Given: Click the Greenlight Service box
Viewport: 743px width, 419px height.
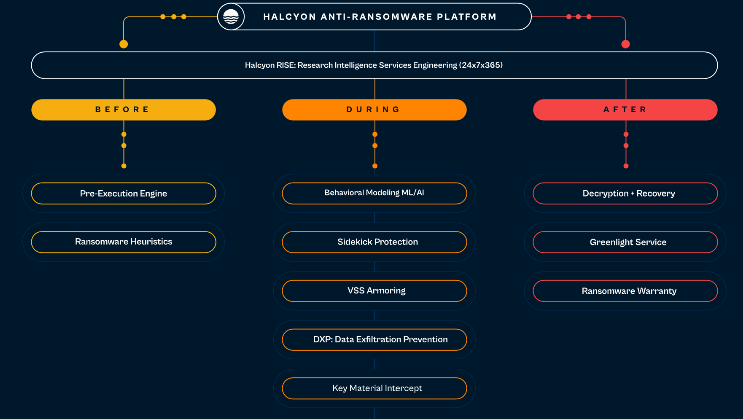Looking at the screenshot, I should [x=625, y=242].
